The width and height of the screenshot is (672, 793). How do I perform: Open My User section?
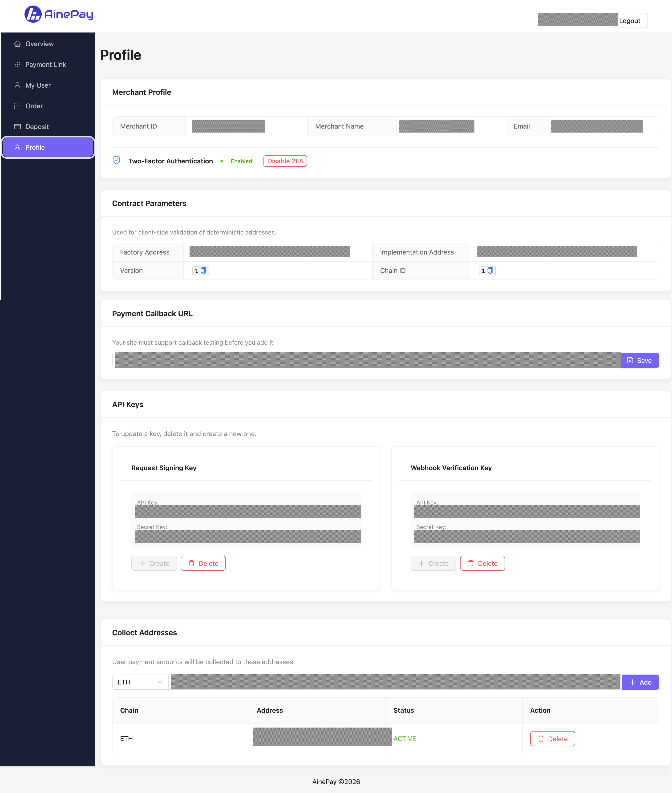coord(48,85)
